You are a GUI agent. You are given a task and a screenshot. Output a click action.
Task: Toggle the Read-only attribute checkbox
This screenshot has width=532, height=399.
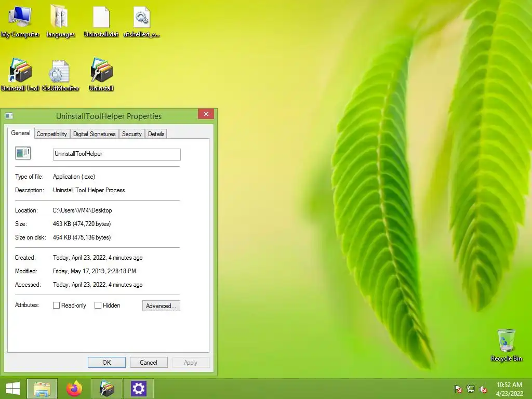point(56,305)
